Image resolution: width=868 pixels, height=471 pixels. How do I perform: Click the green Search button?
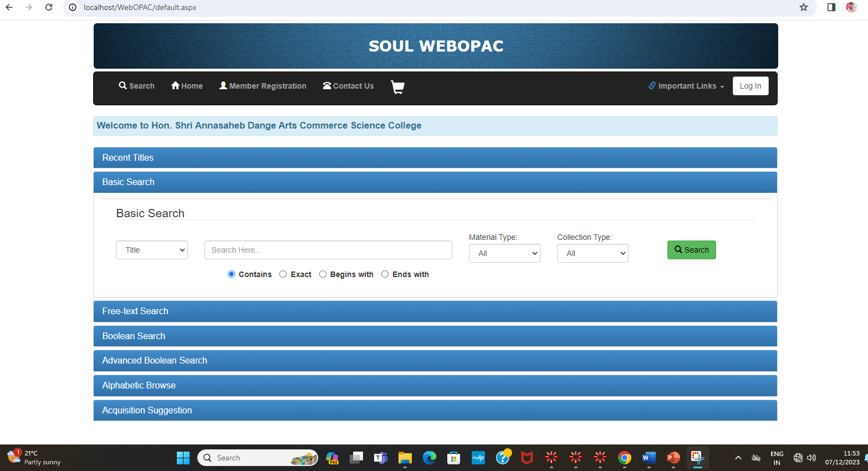691,250
